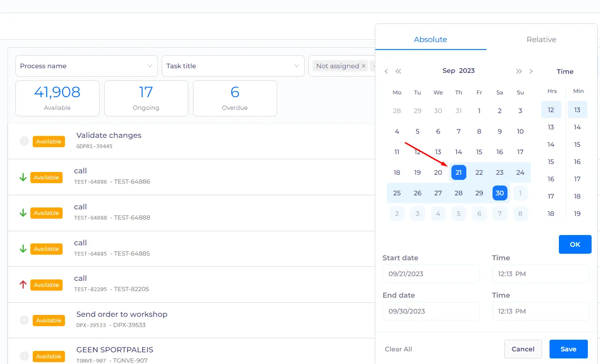Jump back one year with double chevron
600x364 pixels.
(x=398, y=71)
